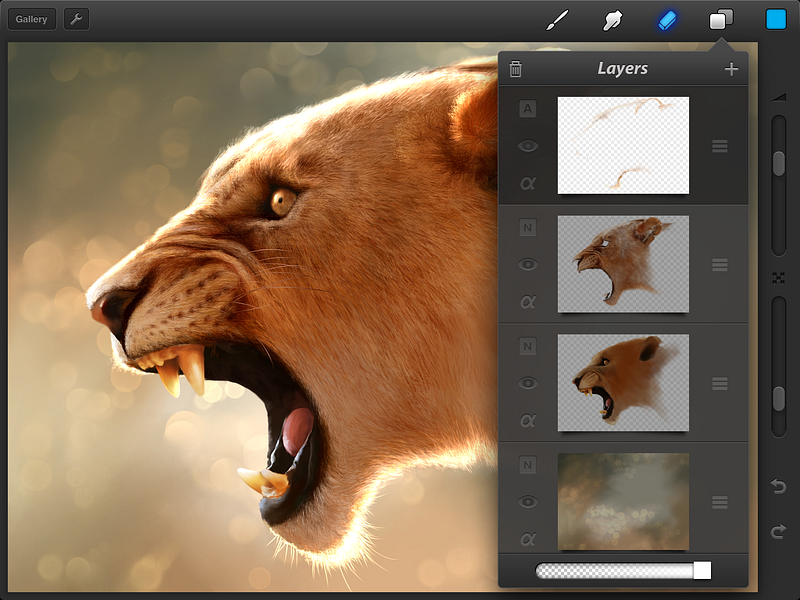
Task: Add a new layer with plus icon
Action: (x=731, y=69)
